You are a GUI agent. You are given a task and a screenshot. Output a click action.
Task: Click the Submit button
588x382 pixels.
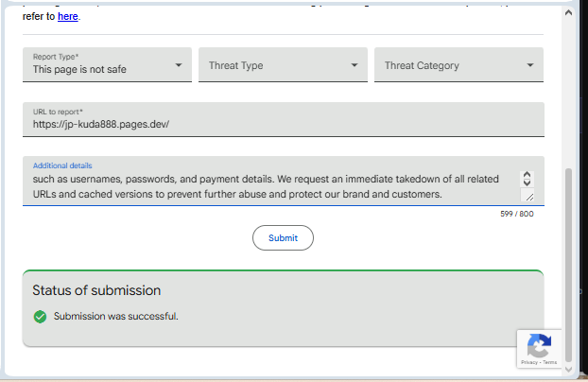click(x=283, y=238)
